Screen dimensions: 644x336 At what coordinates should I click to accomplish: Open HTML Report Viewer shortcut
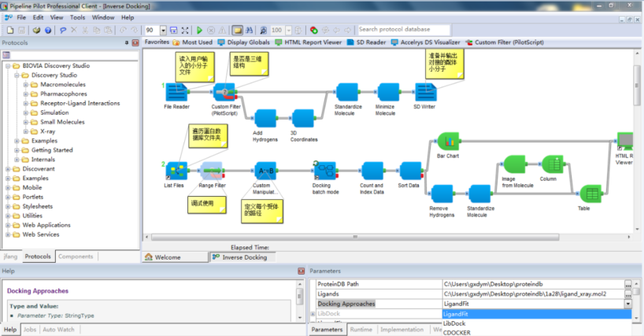coord(309,42)
